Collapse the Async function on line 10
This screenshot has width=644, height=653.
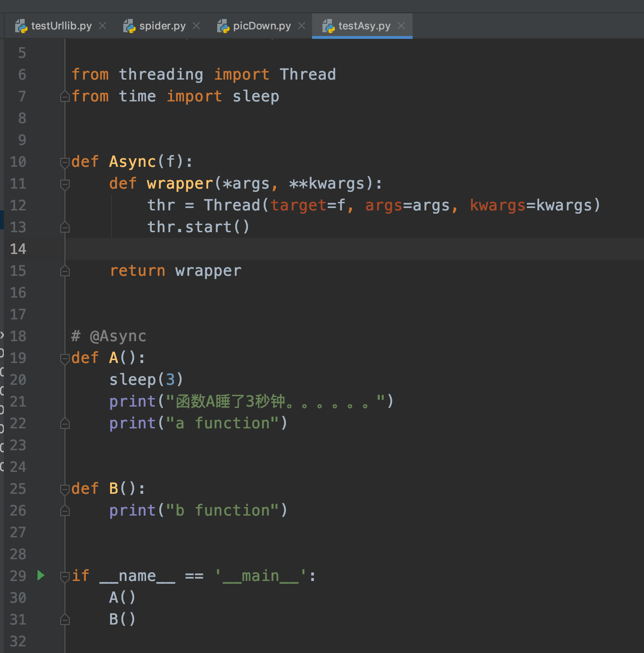pyautogui.click(x=65, y=163)
